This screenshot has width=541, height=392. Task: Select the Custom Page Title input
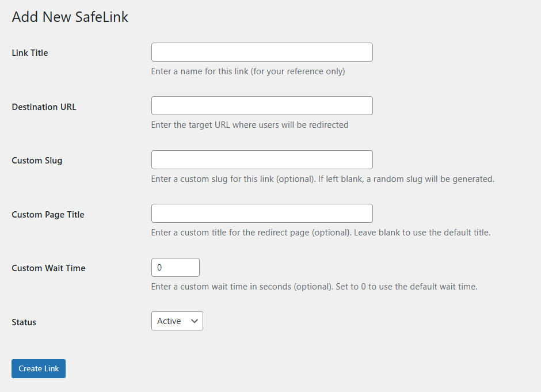coord(262,213)
